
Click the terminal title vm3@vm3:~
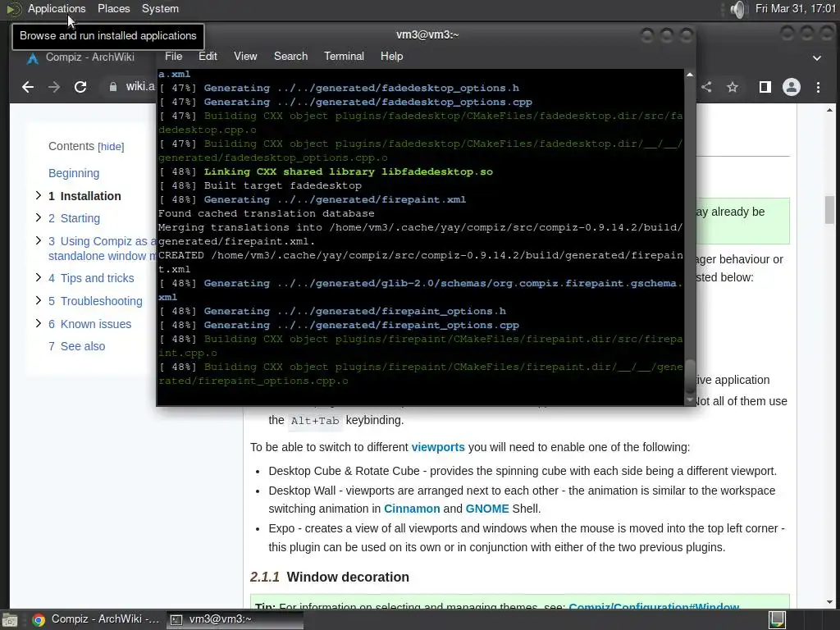tap(427, 34)
